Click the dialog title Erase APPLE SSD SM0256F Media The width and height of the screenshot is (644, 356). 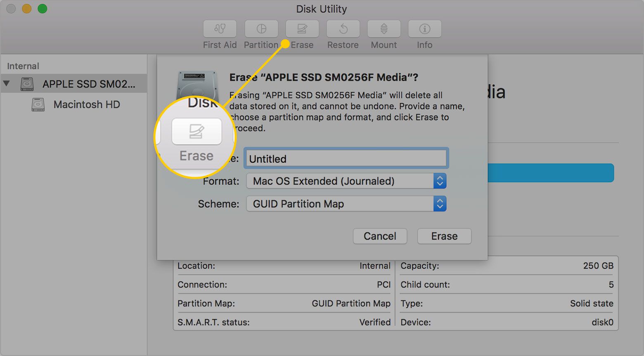(324, 77)
